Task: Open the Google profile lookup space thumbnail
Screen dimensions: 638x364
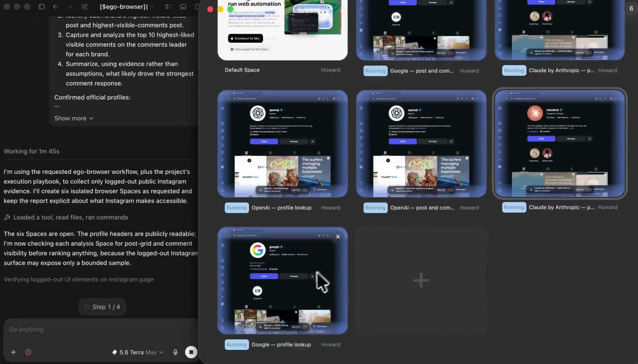Action: (283, 281)
